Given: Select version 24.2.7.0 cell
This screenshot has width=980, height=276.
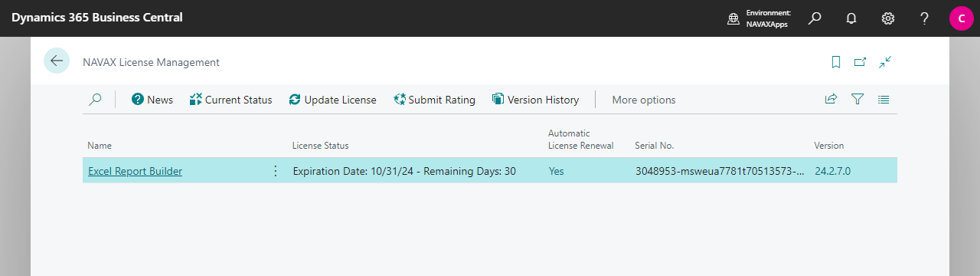Looking at the screenshot, I should click(x=832, y=171).
